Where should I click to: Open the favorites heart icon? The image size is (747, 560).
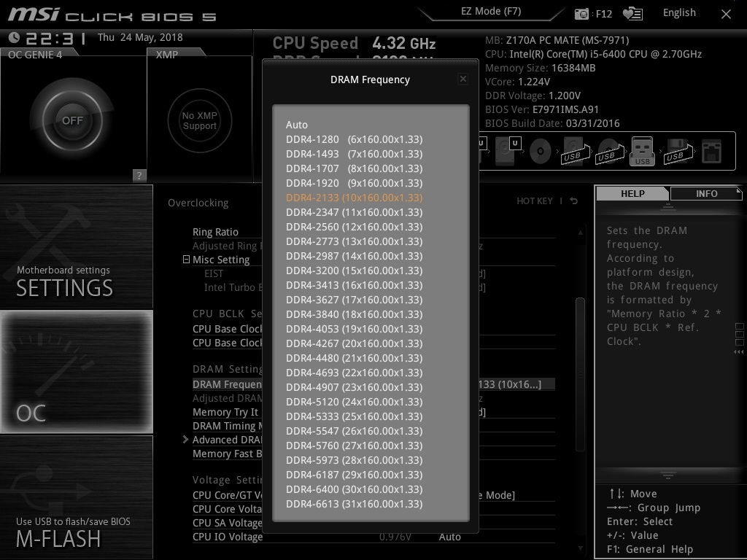tap(632, 14)
